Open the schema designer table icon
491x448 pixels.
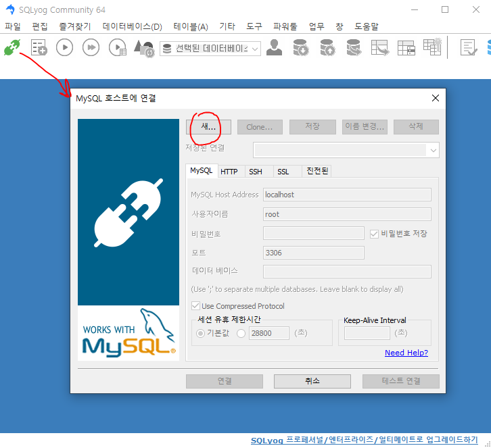click(406, 48)
